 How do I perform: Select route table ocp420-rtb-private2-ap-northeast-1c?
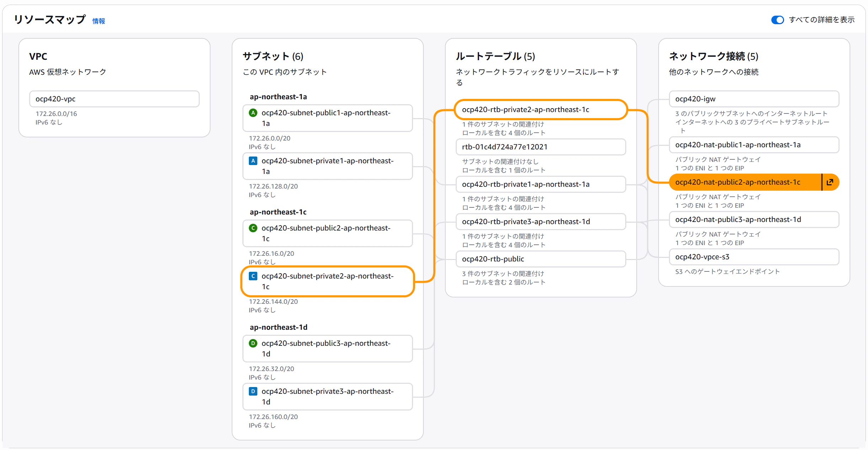(541, 110)
